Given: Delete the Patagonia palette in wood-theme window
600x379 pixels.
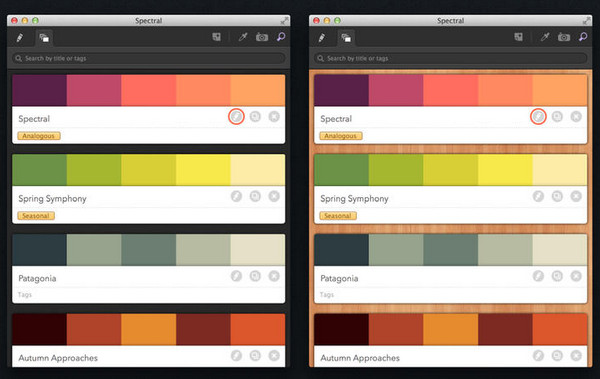Looking at the screenshot, I should click(x=576, y=276).
